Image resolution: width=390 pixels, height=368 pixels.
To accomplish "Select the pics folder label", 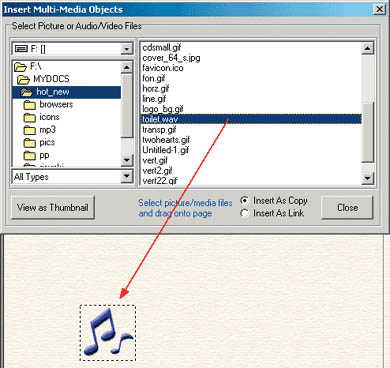I will point(47,142).
